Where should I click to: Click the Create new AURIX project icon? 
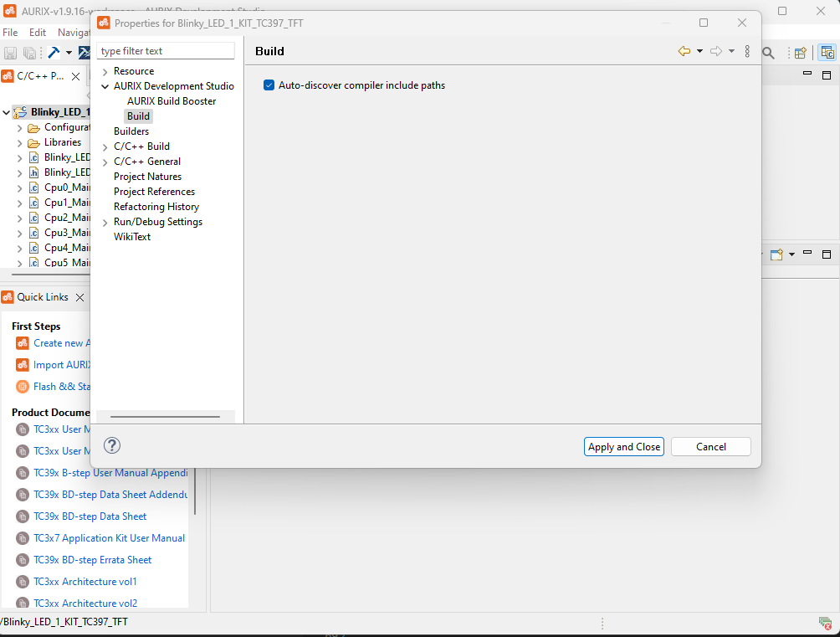22,343
